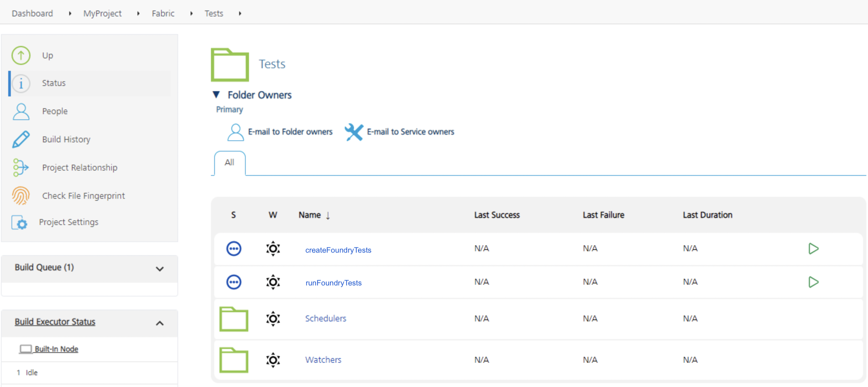Open the createFoundryTests job link
868x387 pixels.
[338, 250]
